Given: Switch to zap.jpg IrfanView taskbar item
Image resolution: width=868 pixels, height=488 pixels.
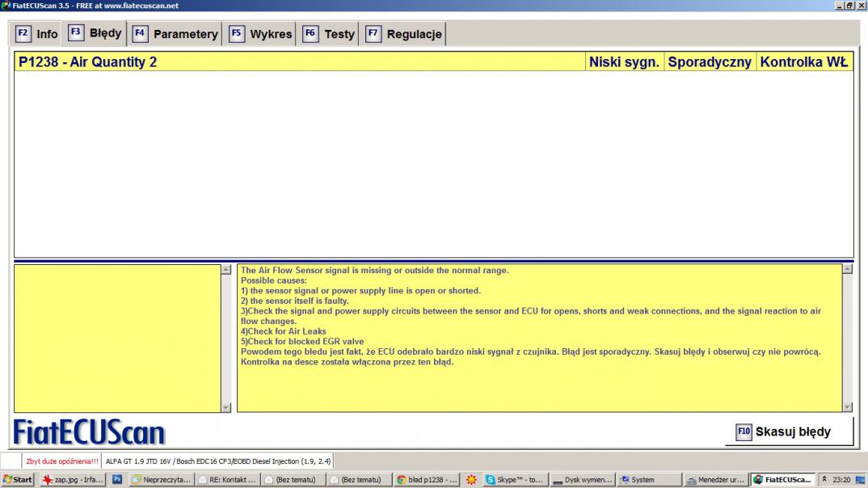Looking at the screenshot, I should [x=73, y=480].
